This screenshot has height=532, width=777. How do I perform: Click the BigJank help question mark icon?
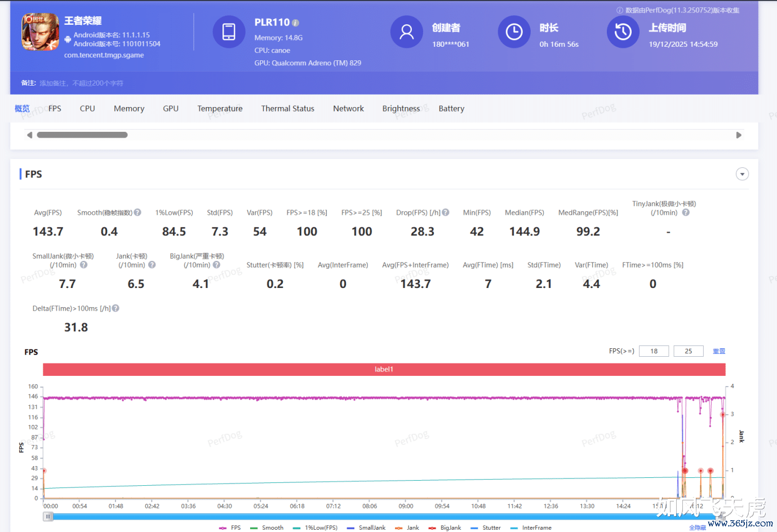[216, 265]
